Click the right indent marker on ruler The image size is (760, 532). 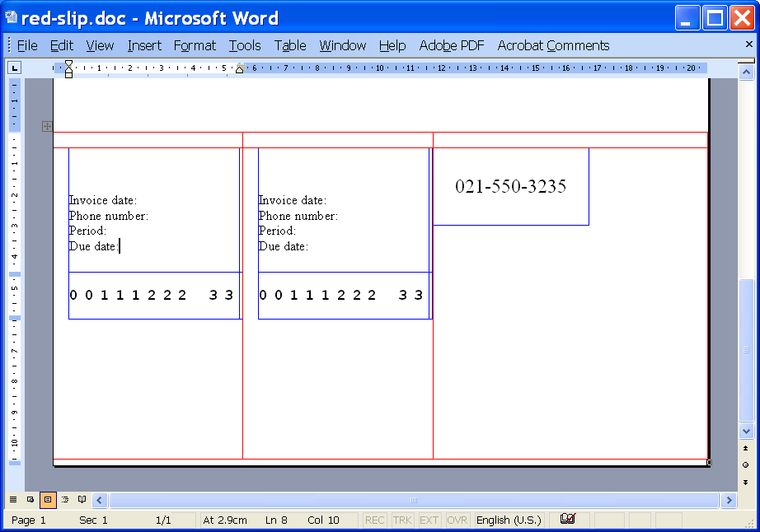click(239, 69)
